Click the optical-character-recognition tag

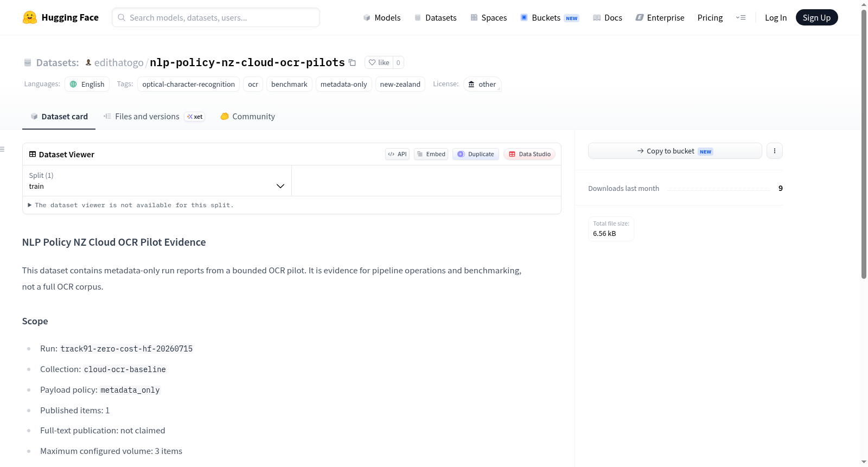[188, 84]
